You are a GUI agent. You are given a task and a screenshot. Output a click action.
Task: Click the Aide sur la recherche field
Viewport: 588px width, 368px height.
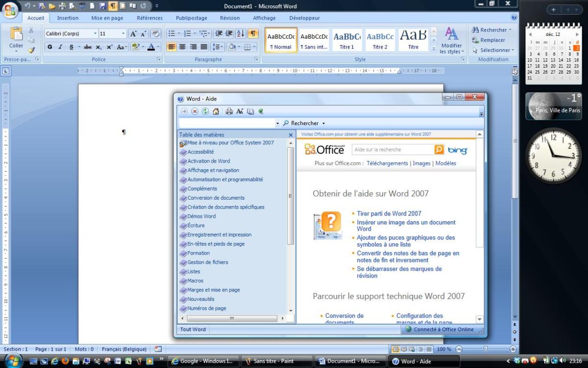(x=393, y=150)
